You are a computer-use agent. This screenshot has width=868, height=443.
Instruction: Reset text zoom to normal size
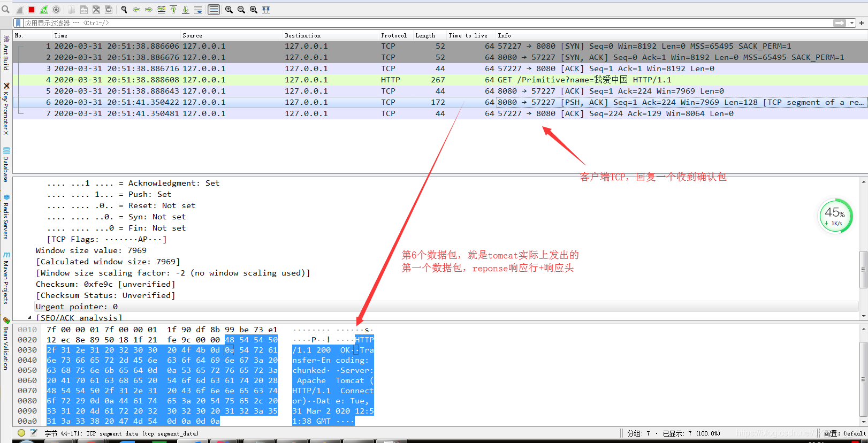click(254, 10)
